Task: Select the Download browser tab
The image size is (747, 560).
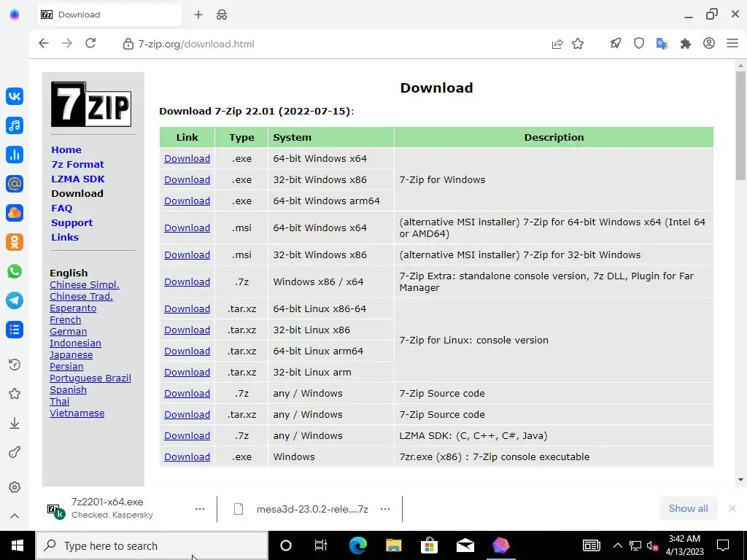Action: point(109,15)
